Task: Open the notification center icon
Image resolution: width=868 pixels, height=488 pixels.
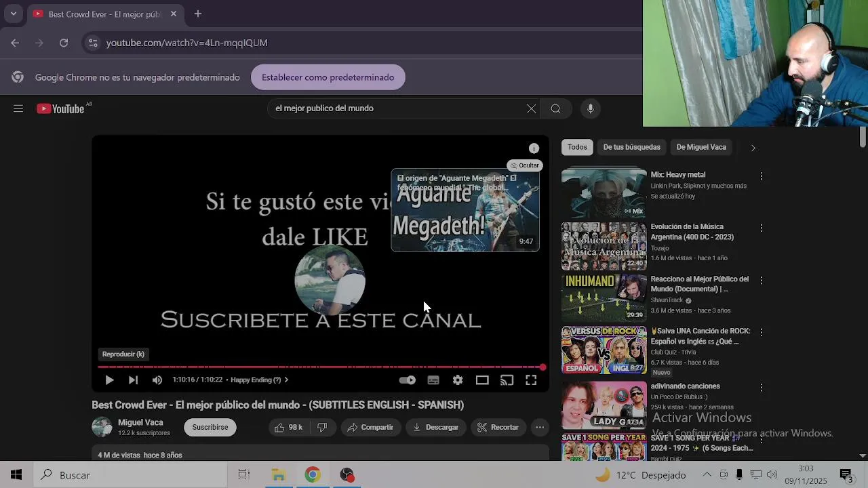Action: (x=846, y=475)
